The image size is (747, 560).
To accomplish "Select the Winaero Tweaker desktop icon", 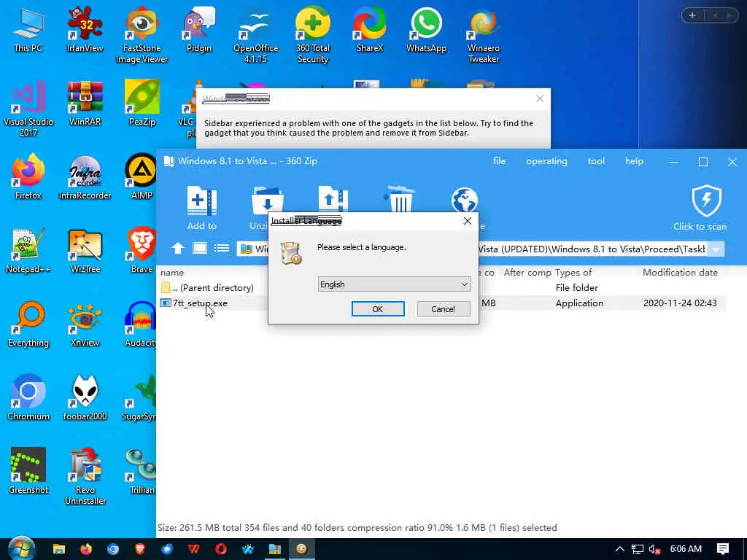I will point(484,35).
